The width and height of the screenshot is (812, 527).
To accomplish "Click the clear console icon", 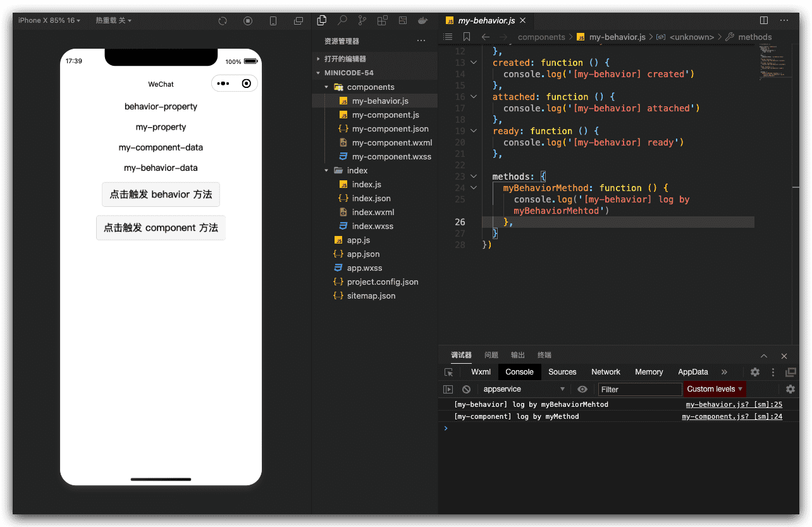I will coord(466,389).
